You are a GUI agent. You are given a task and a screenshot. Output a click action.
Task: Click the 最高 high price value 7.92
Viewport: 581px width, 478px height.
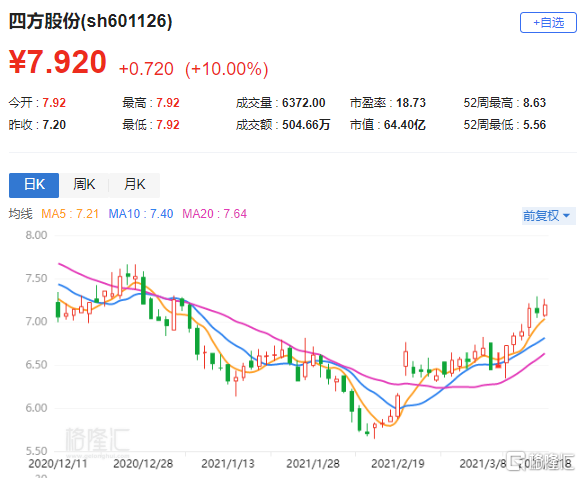click(168, 103)
